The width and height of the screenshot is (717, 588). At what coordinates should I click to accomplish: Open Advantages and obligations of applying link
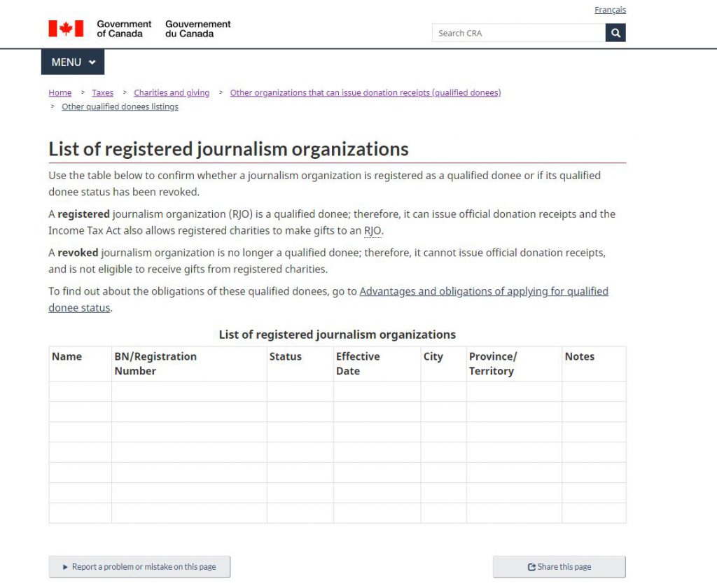(483, 291)
